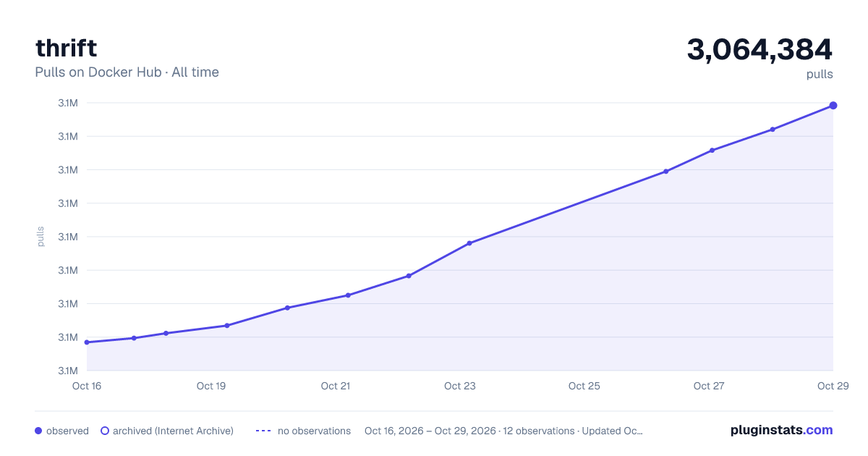This screenshot has height=456, width=868.
Task: Click the filled 'observed' legend dot
Action: 38,431
